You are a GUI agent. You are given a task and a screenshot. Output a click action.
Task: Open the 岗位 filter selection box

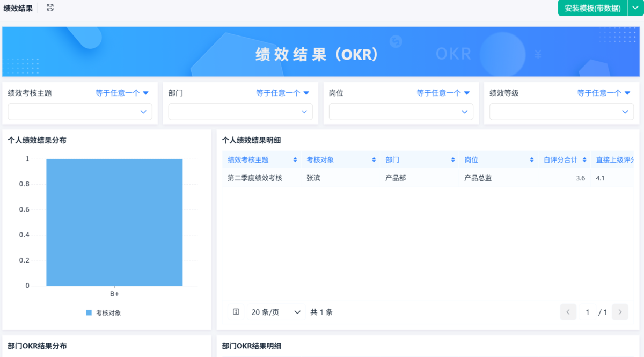[400, 112]
